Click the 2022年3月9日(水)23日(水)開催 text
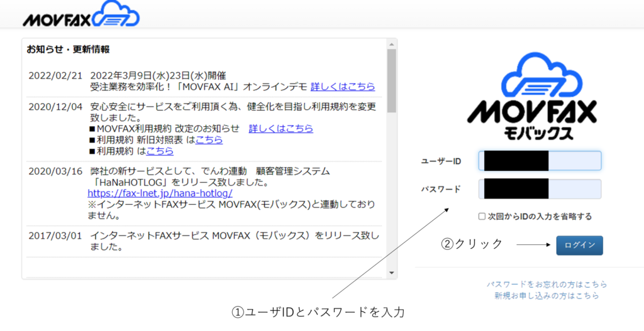The image size is (644, 331). point(158,76)
